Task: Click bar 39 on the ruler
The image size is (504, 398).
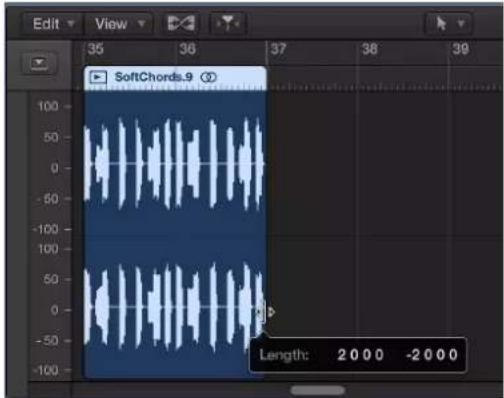Action: (x=461, y=49)
